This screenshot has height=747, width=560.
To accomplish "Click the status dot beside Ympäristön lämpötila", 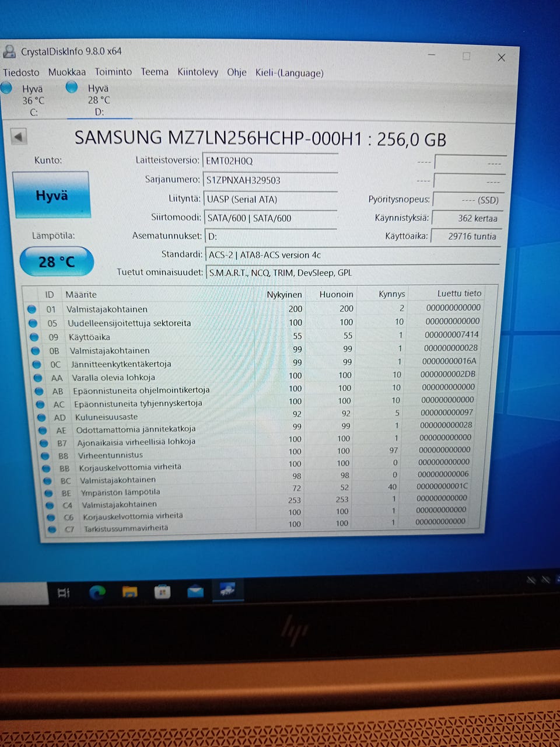I will (48, 493).
